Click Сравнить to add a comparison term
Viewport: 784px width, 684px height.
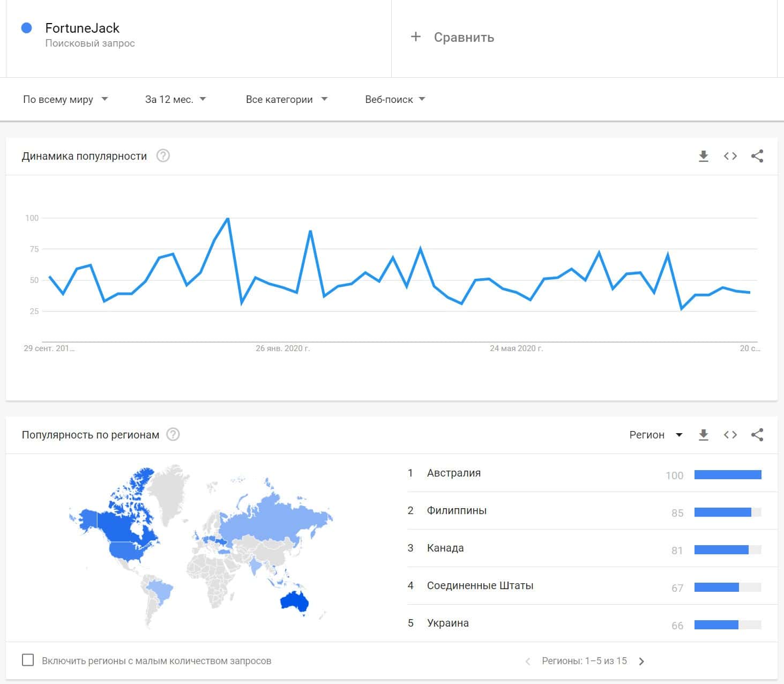click(x=464, y=38)
